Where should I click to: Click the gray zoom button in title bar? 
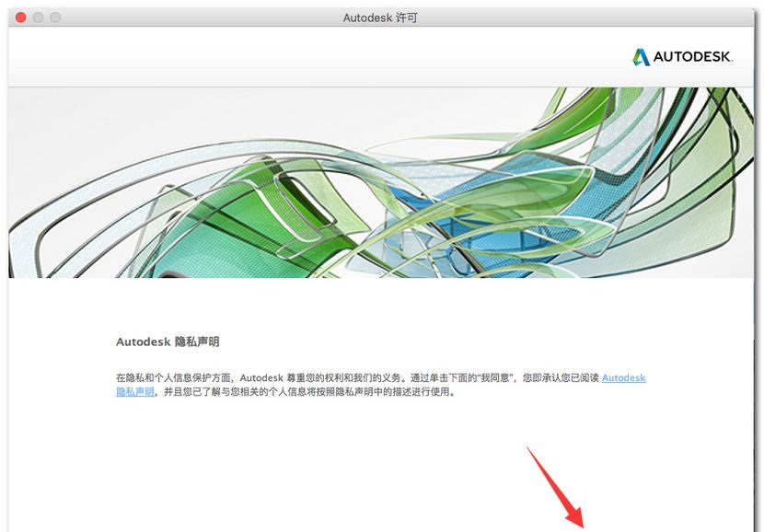tap(55, 17)
